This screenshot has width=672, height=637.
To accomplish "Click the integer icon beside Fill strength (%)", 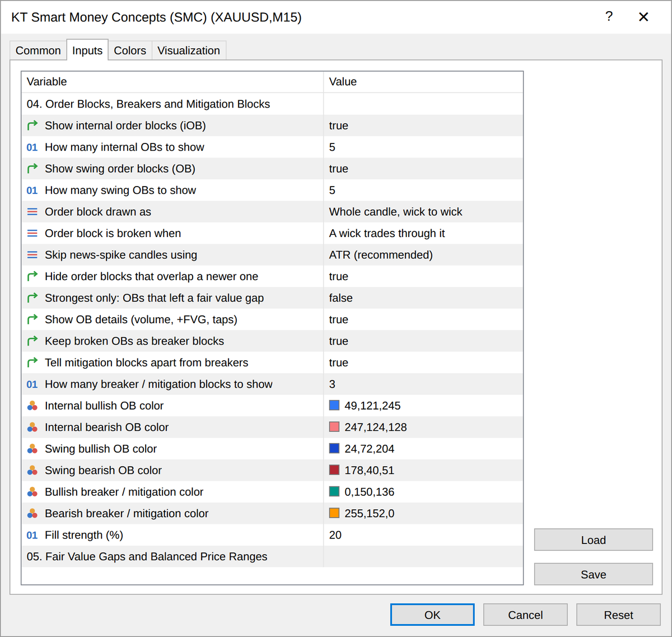I will tap(32, 535).
